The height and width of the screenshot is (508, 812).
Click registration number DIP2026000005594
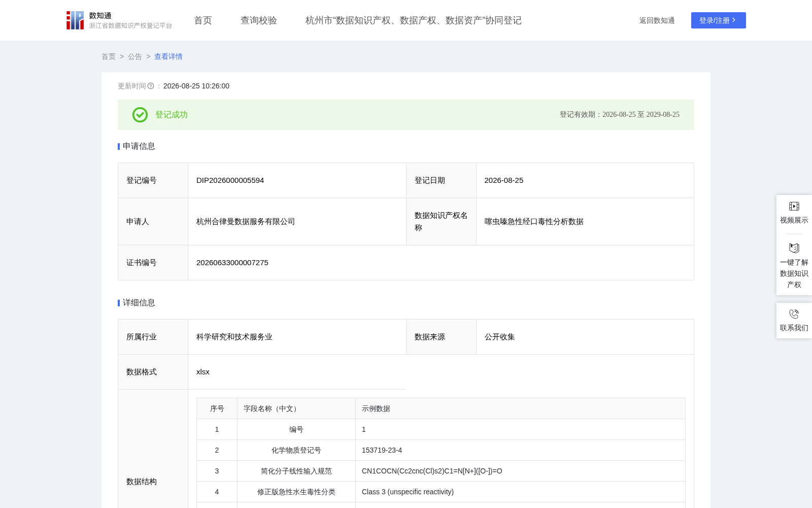230,180
